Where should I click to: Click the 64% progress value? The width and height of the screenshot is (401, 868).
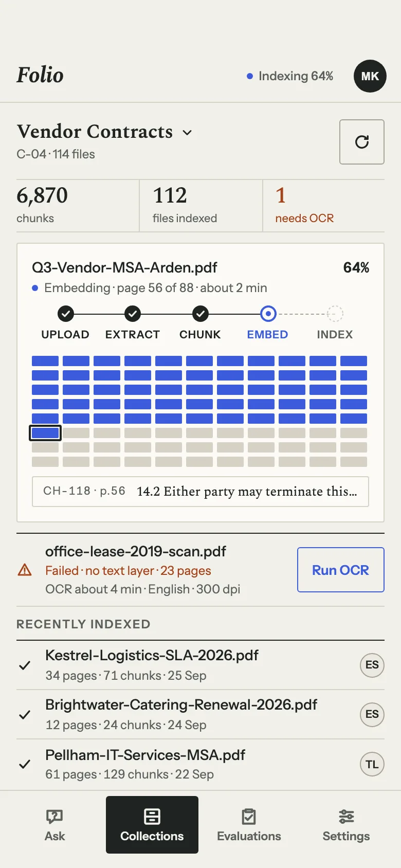(356, 267)
